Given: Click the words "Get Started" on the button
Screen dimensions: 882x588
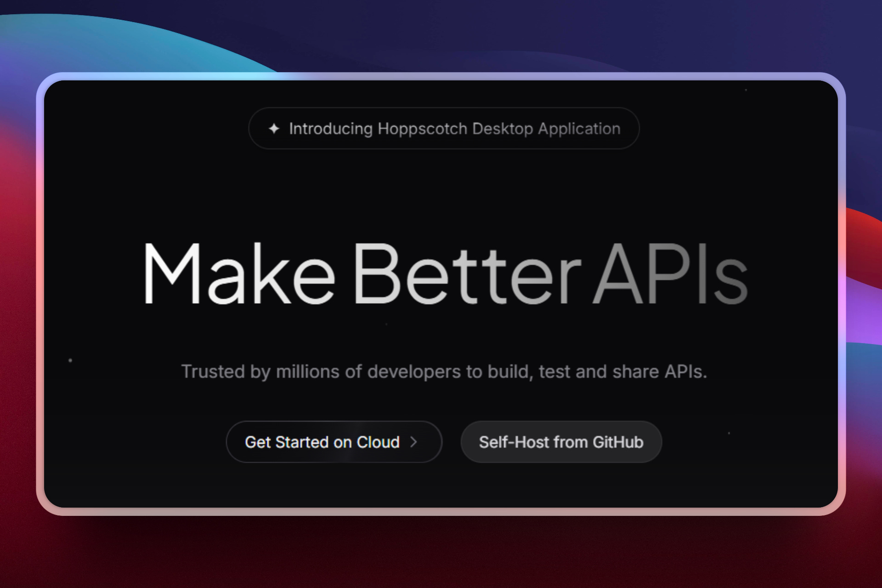Looking at the screenshot, I should click(287, 442).
